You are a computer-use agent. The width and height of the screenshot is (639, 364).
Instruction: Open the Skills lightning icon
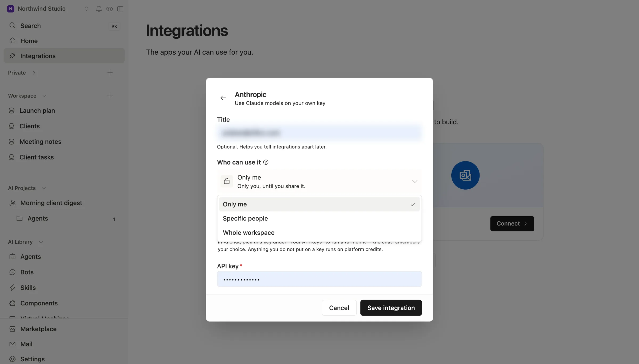point(12,288)
